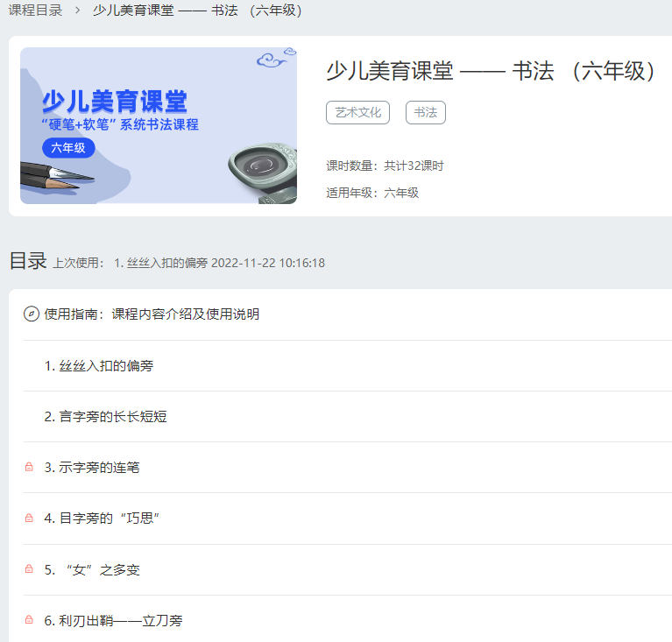Open lesson 3. 示字旁的连笔
The image size is (672, 642).
[x=92, y=467]
